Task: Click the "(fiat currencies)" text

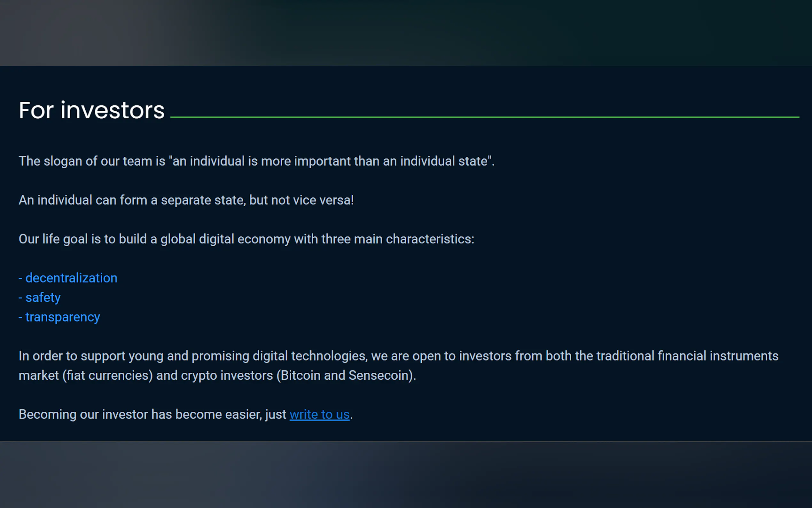Action: coord(107,376)
